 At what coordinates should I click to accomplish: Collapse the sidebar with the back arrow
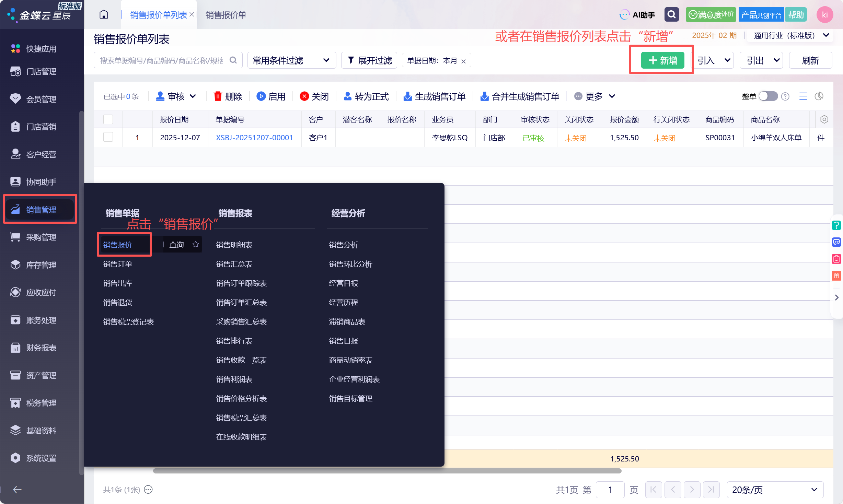pos(17,490)
